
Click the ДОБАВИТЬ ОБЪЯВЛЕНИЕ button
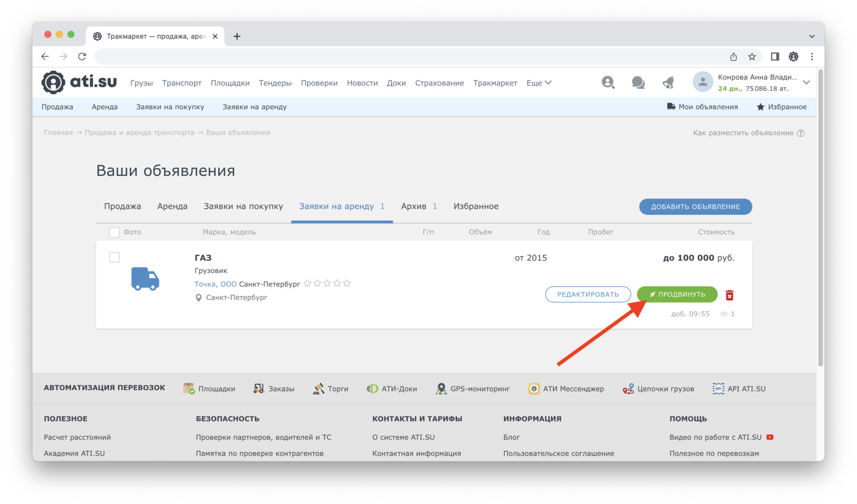(695, 207)
